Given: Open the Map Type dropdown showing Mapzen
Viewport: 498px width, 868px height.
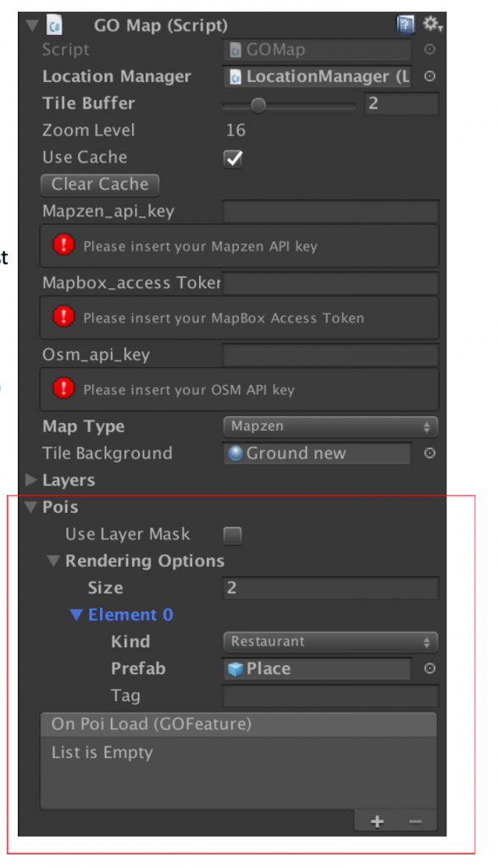Looking at the screenshot, I should pos(330,426).
